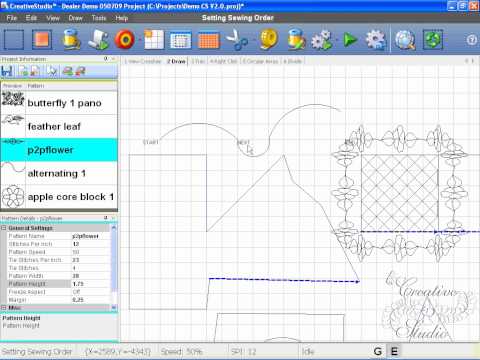Image resolution: width=480 pixels, height=360 pixels.
Task: Click the yellow measuring tape icon
Action: pyautogui.click(x=269, y=40)
